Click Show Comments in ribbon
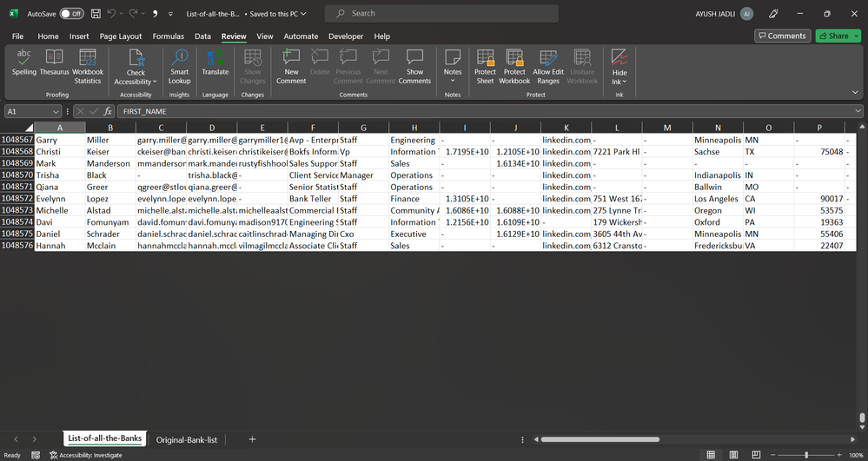This screenshot has width=868, height=461. (x=414, y=66)
